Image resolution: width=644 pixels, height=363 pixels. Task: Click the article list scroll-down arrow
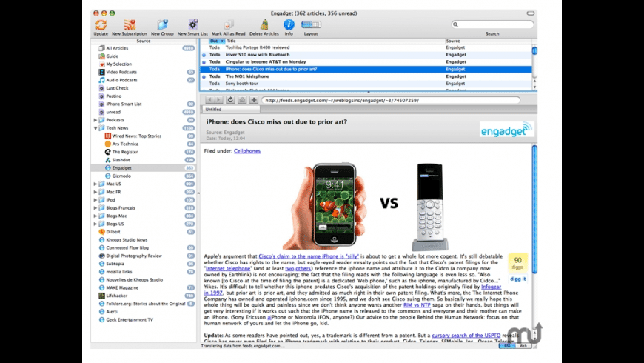534,87
